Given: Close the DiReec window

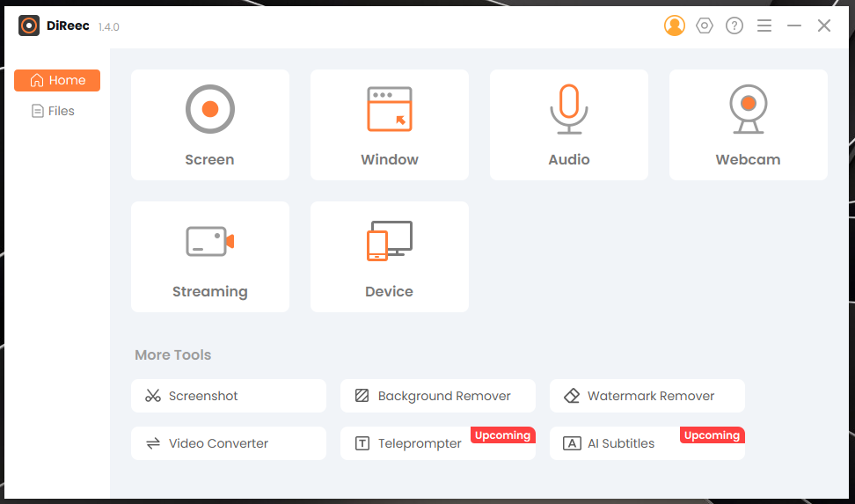Looking at the screenshot, I should 824,26.
